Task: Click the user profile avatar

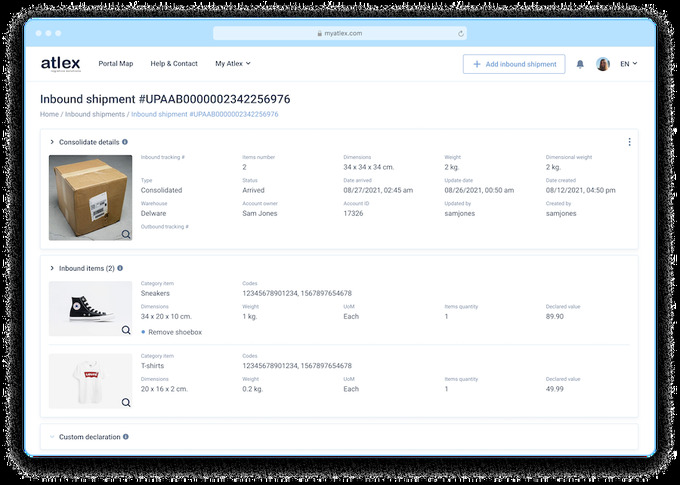Action: click(x=603, y=64)
